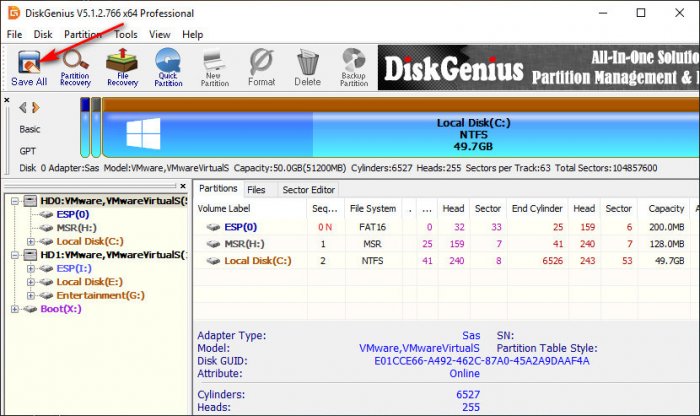Click the Disk GUID value text
The image size is (700, 416).
pyautogui.click(x=482, y=361)
